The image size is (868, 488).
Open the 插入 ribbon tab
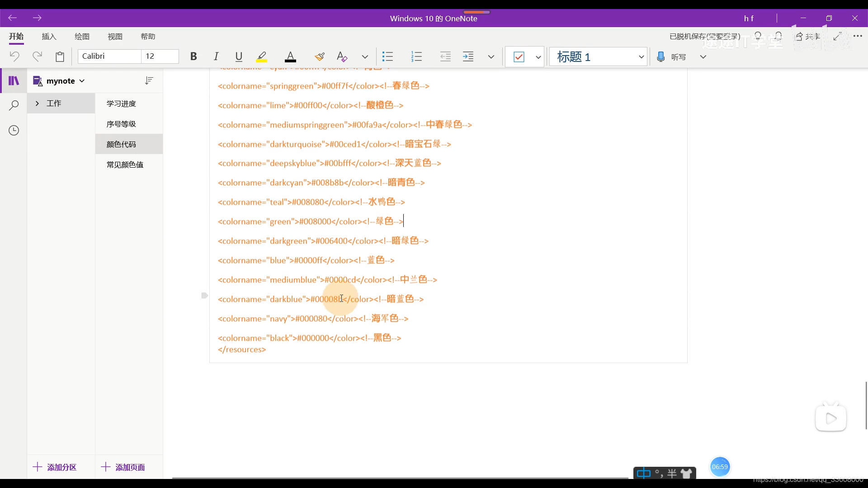pos(49,37)
